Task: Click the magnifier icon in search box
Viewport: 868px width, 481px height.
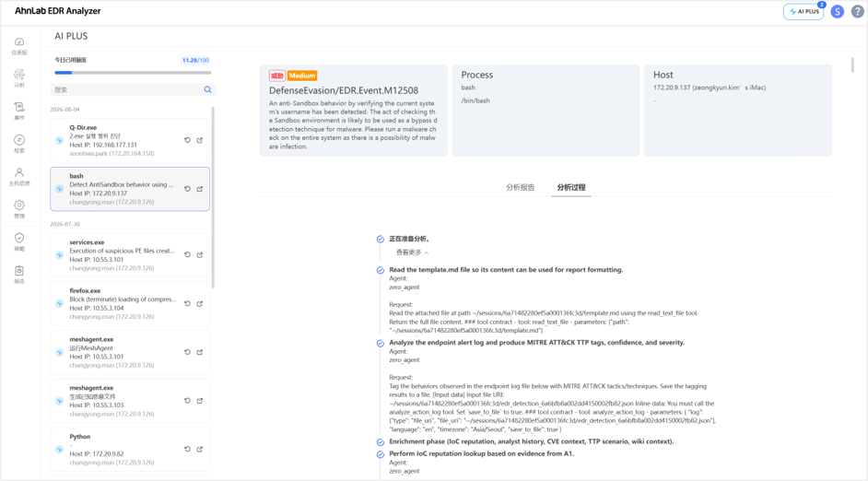Action: point(207,89)
